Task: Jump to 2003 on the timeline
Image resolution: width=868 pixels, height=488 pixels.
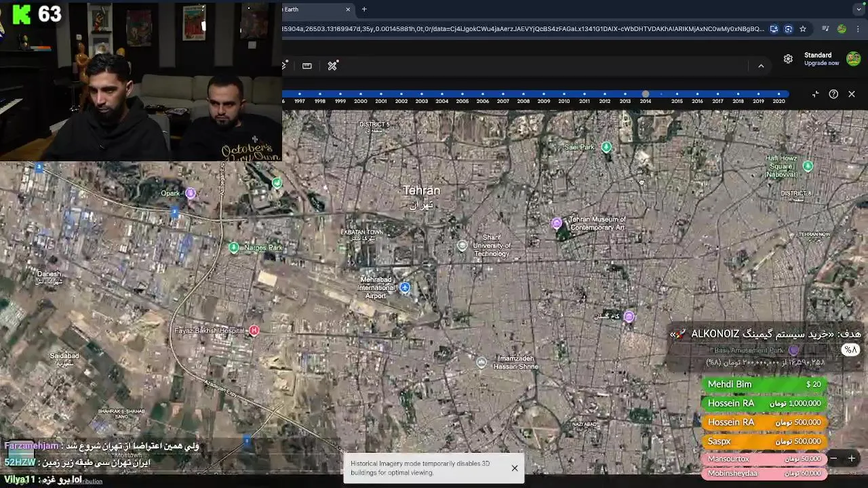Action: point(422,101)
